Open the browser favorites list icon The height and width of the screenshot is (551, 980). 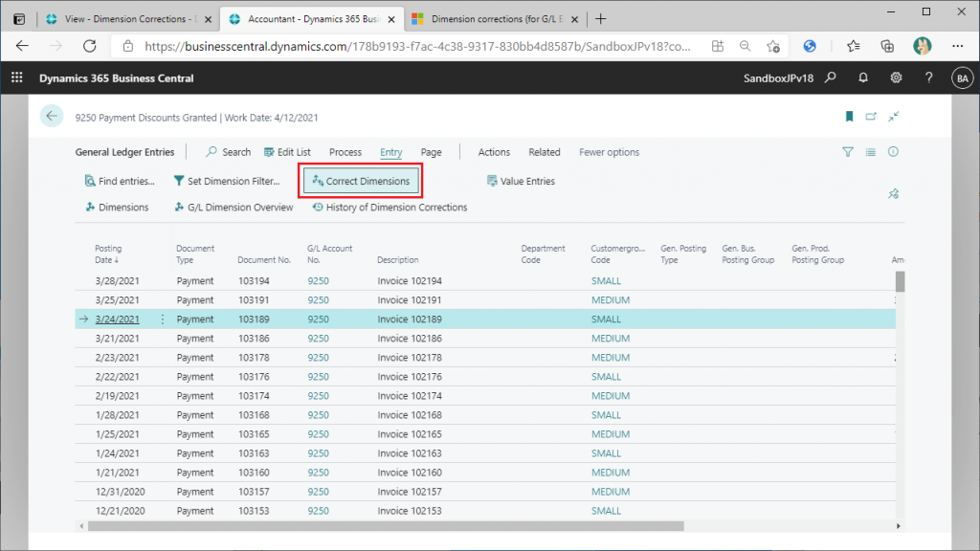[x=853, y=46]
